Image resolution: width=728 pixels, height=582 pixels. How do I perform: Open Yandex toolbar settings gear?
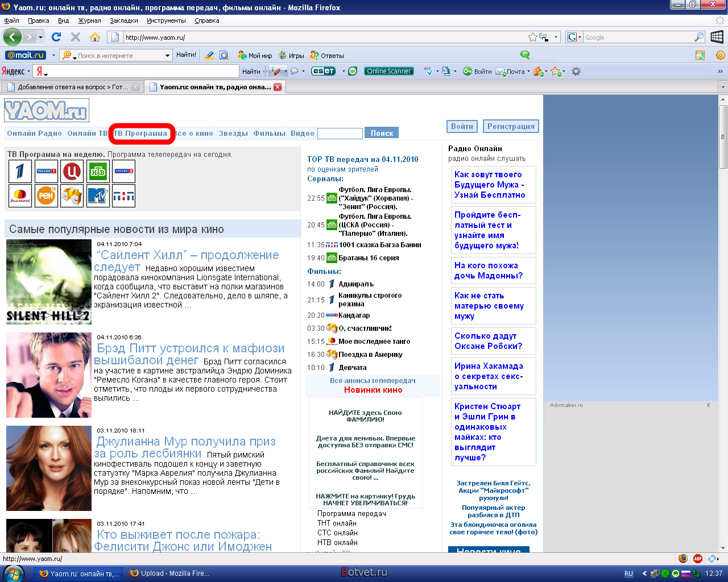576,71
